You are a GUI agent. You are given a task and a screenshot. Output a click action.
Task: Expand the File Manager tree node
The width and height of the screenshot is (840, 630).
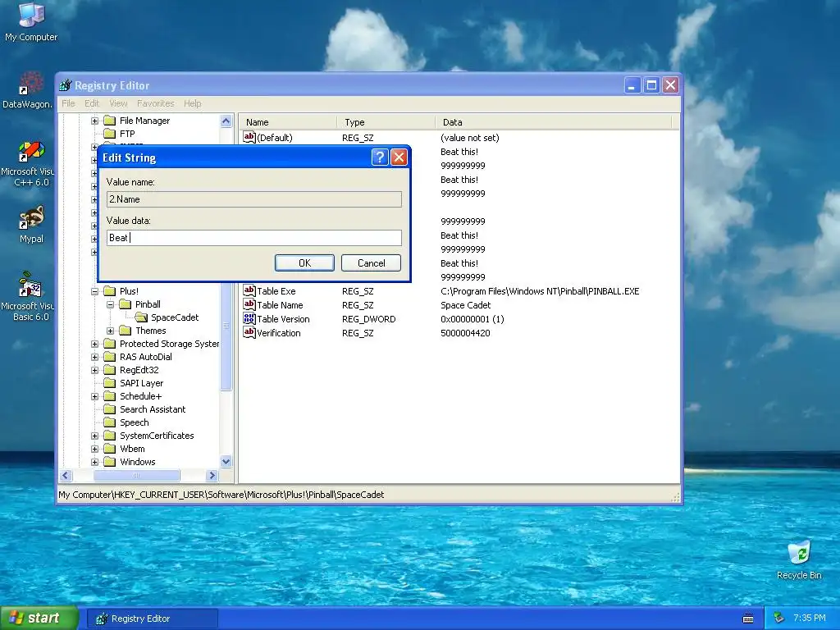(95, 121)
